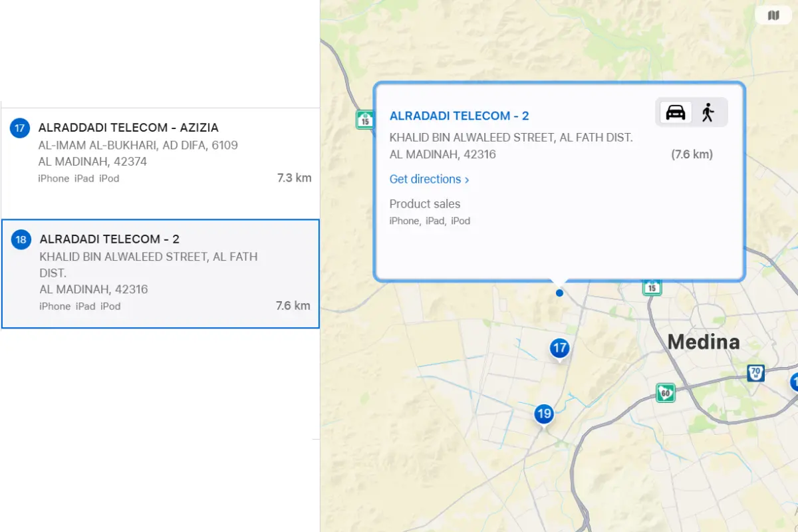
Task: Select driving directions car icon
Action: point(675,112)
